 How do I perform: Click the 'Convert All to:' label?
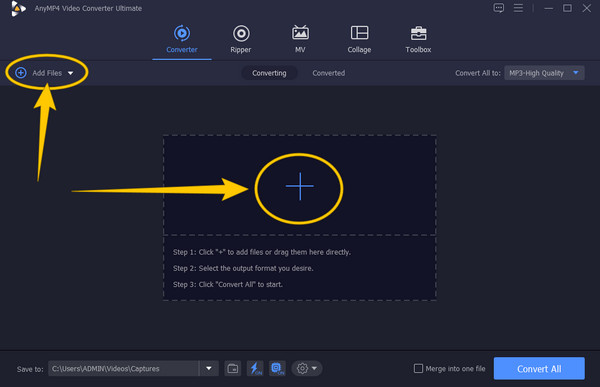(x=478, y=73)
